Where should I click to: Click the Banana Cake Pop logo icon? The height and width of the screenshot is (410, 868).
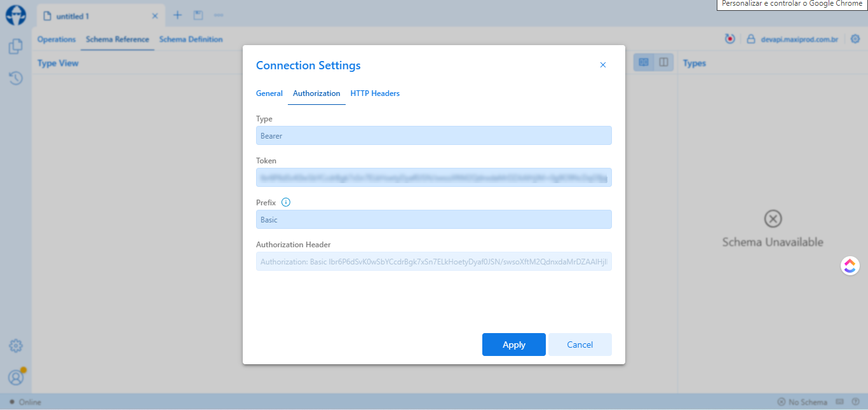(16, 15)
